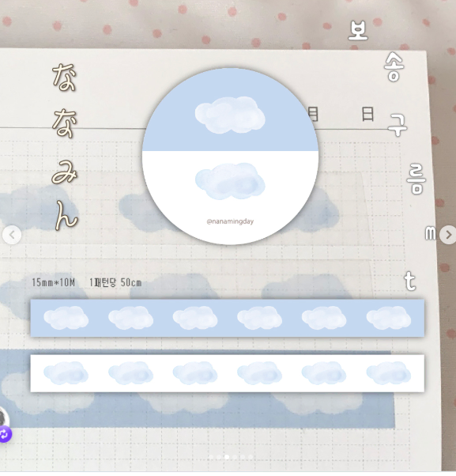Image resolution: width=456 pixels, height=476 pixels.
Task: Click the @nanamingday handle text
Action: pyautogui.click(x=230, y=221)
